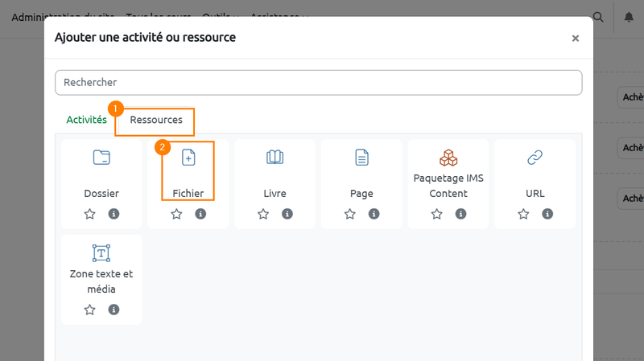Star the Dossier resource as favourite

89,214
